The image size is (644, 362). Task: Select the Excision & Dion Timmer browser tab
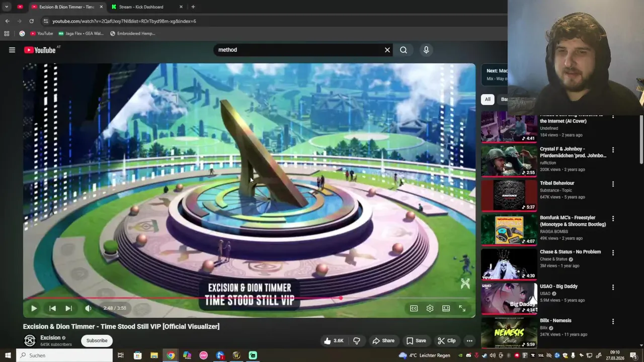click(x=66, y=7)
